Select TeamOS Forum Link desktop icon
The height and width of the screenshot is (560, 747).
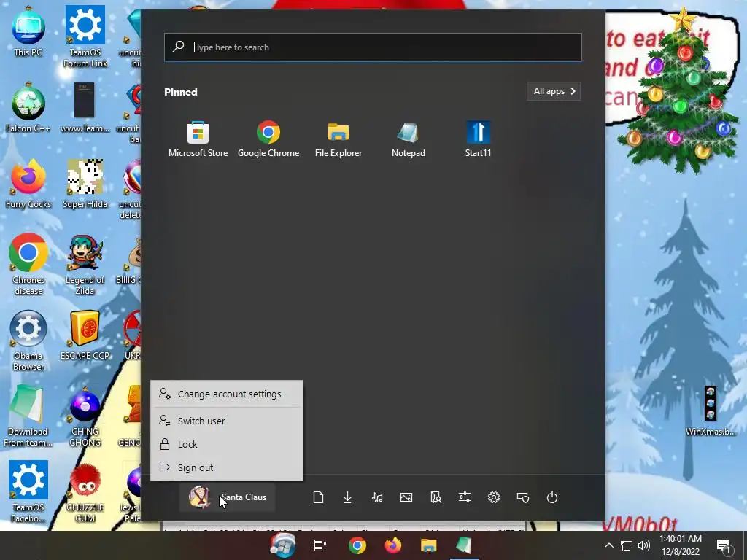[x=85, y=37]
